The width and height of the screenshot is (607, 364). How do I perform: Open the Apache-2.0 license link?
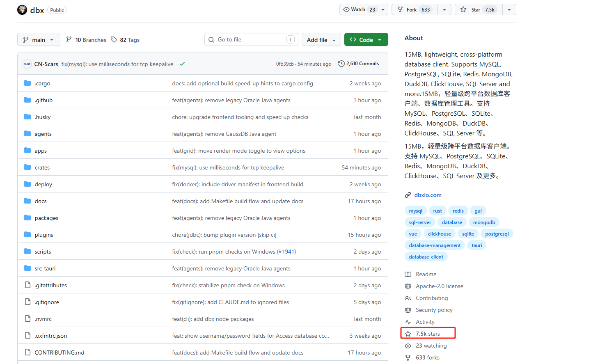tap(439, 286)
